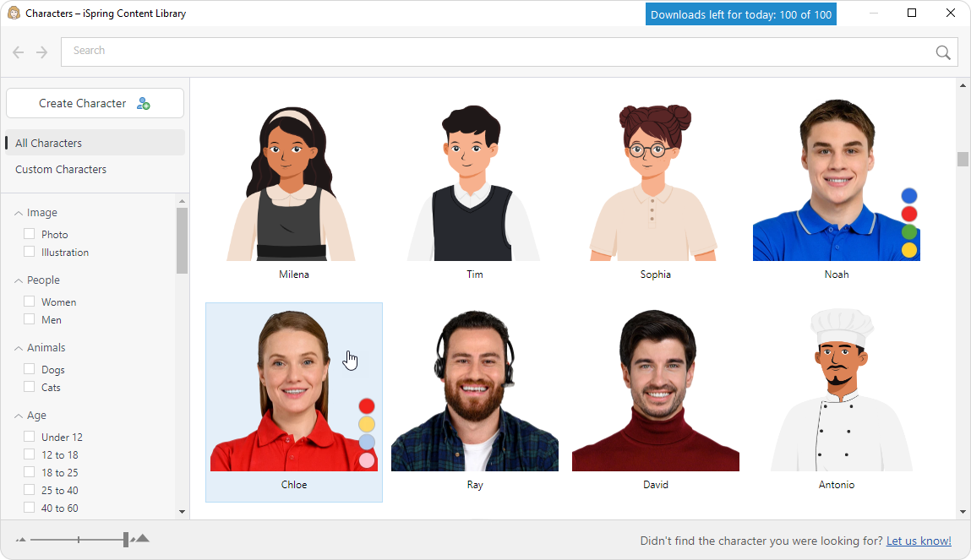Click the app icon in the title bar
Image resolution: width=971 pixels, height=560 pixels.
(14, 14)
